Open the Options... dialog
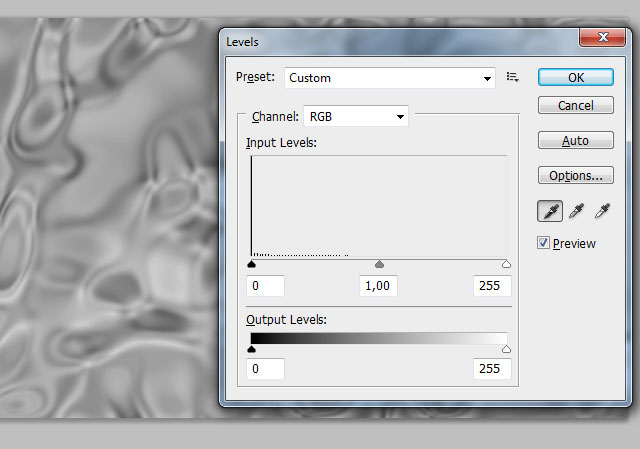This screenshot has height=449, width=640. [x=576, y=176]
